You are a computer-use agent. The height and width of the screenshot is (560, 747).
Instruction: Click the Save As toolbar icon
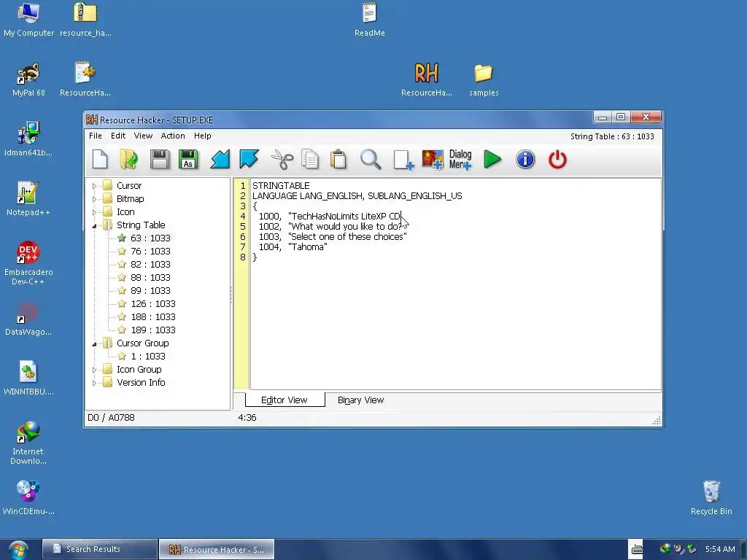(x=188, y=159)
